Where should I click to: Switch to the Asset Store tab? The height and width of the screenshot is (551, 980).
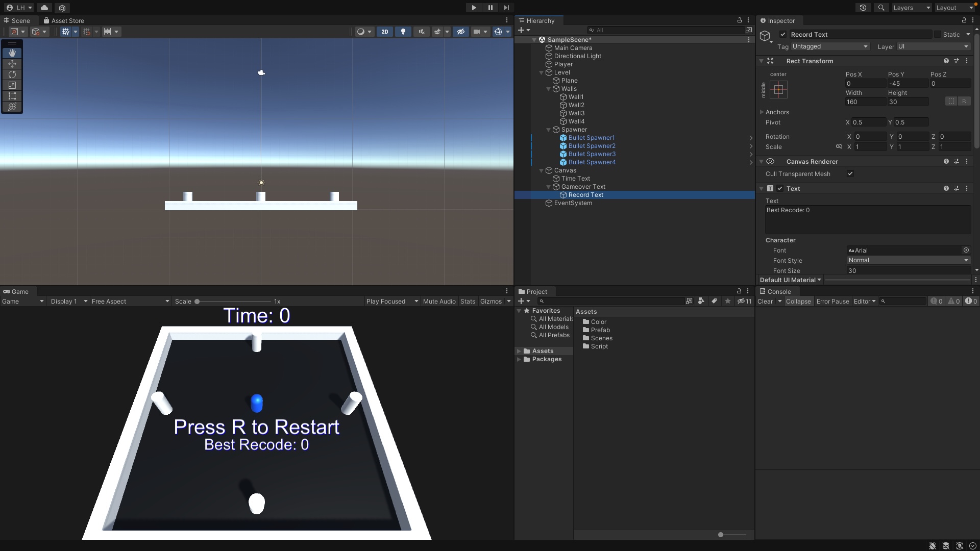click(x=64, y=20)
